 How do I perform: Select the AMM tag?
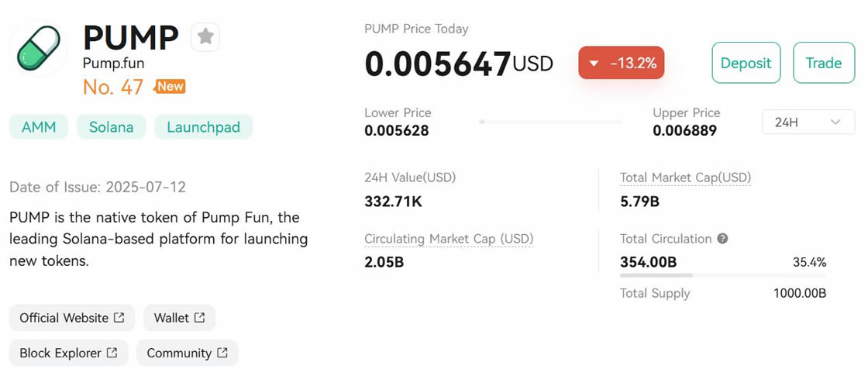click(x=39, y=127)
